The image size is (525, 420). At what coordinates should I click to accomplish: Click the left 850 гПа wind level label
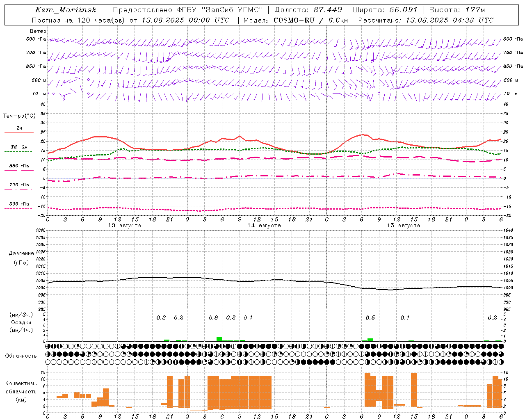coord(36,66)
